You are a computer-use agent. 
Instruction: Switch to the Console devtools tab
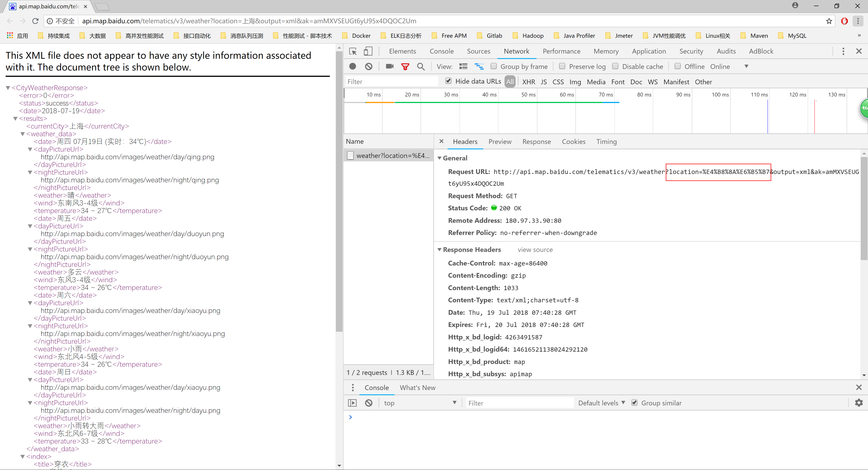coord(441,51)
